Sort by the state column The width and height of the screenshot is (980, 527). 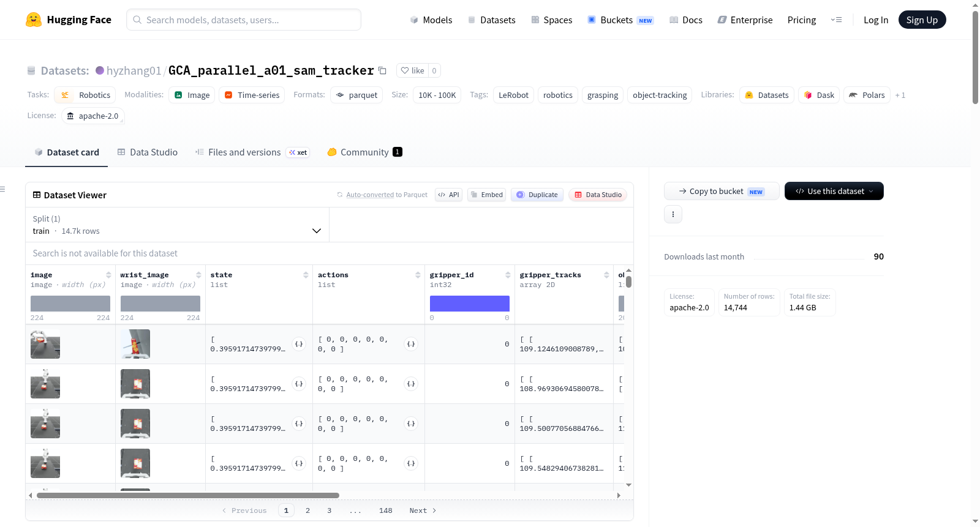(x=306, y=275)
